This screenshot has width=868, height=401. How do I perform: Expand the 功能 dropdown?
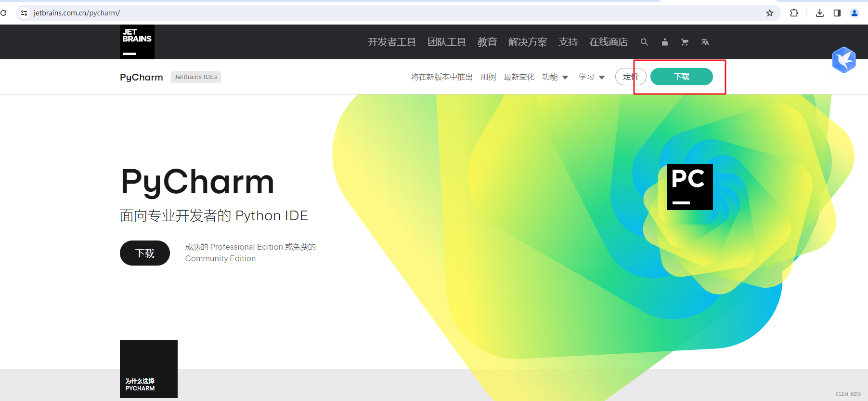[x=555, y=77]
